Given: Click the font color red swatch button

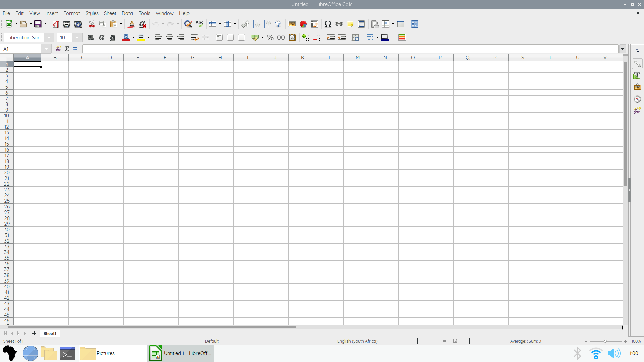Looking at the screenshot, I should tap(126, 38).
